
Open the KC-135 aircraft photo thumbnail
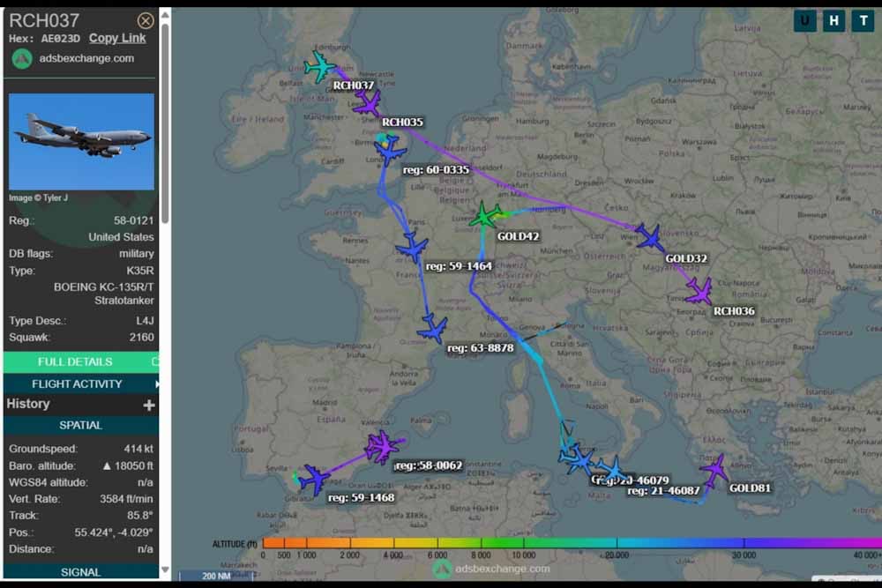(81, 141)
